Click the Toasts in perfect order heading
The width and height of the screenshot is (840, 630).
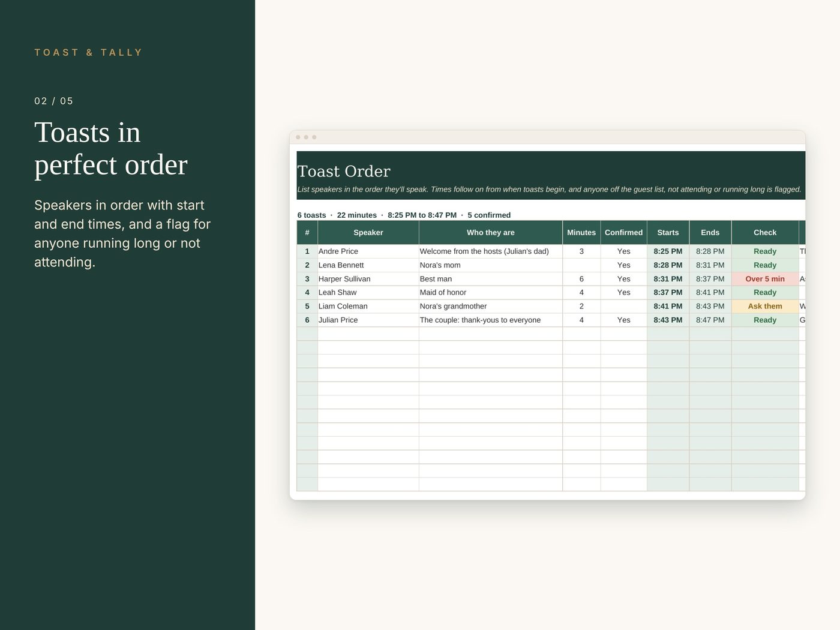(111, 148)
